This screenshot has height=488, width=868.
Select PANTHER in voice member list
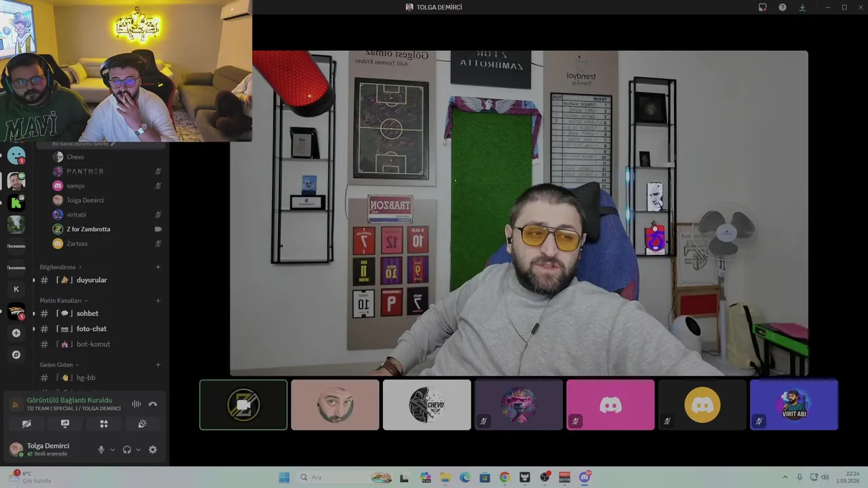pos(106,171)
